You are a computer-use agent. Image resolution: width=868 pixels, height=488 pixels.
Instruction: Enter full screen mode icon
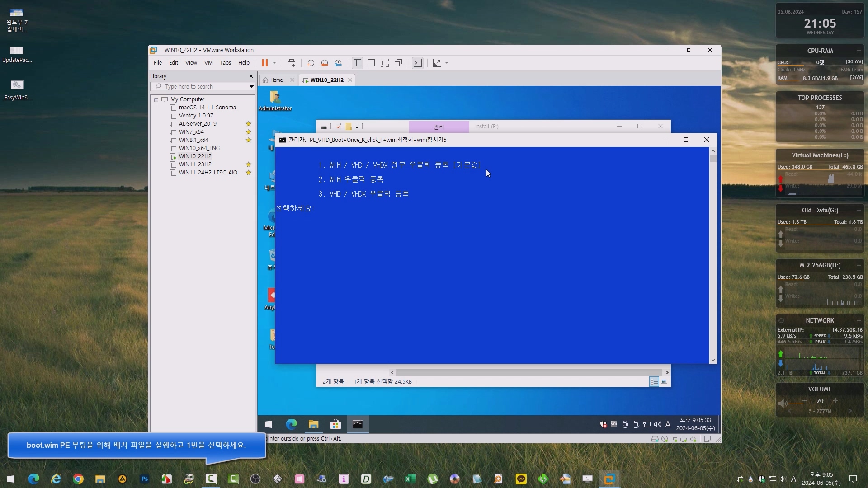coord(385,63)
